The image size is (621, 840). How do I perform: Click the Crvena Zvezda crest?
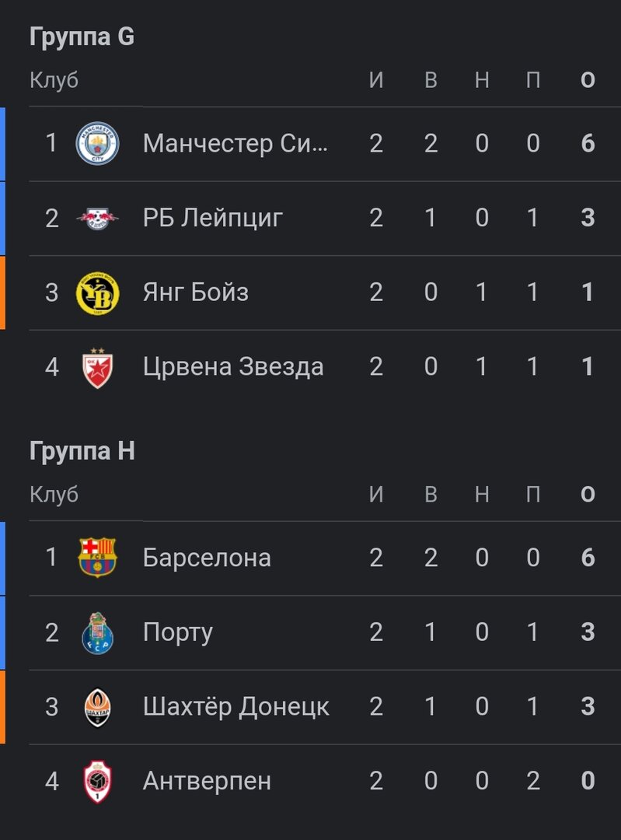point(97,367)
